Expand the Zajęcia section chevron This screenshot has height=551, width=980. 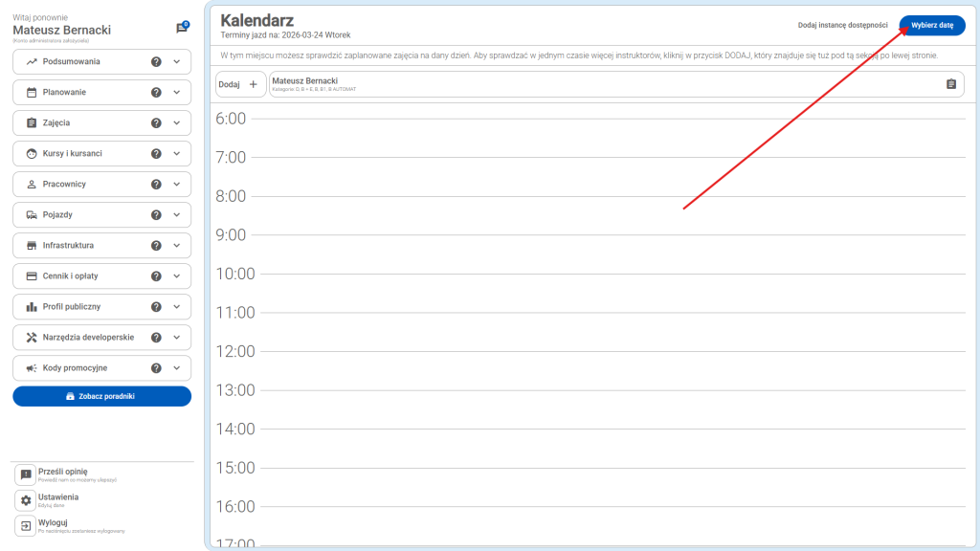[x=177, y=123]
